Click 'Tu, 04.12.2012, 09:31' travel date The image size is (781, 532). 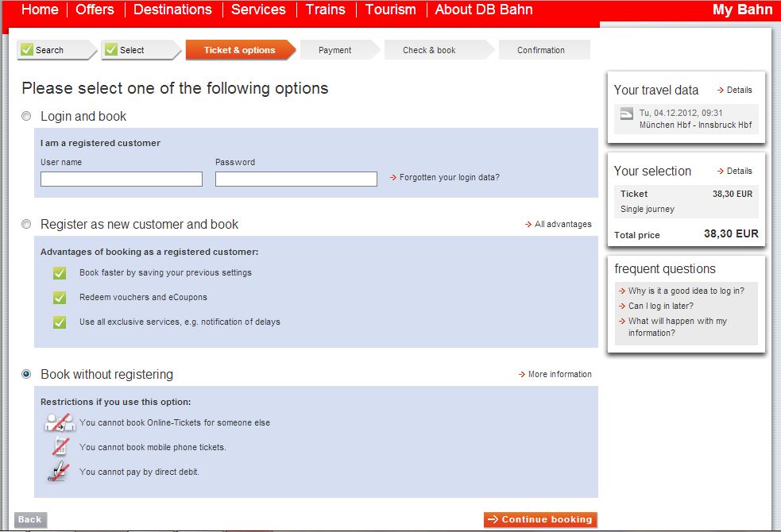pyautogui.click(x=680, y=113)
